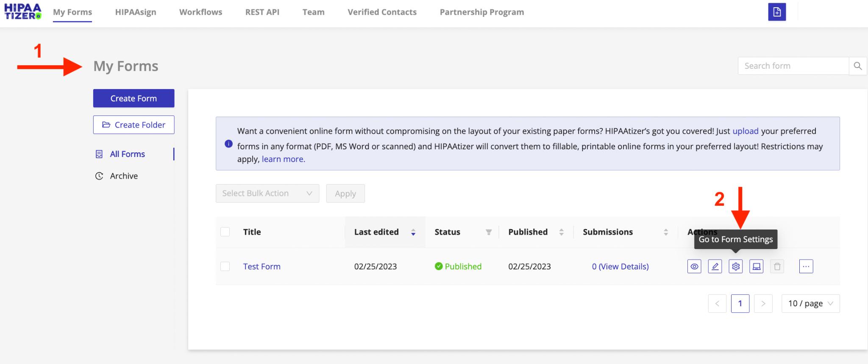
Task: Open form settings via the gear icon
Action: point(736,266)
